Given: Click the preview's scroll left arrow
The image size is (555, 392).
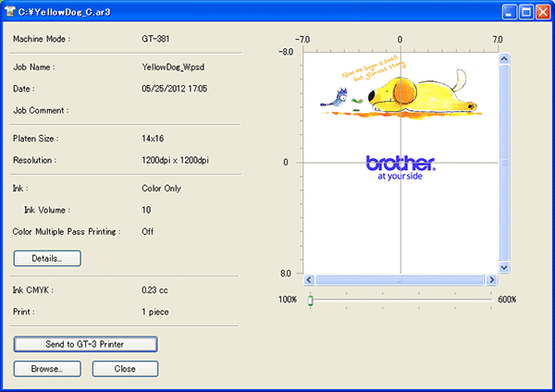Looking at the screenshot, I should 311,279.
